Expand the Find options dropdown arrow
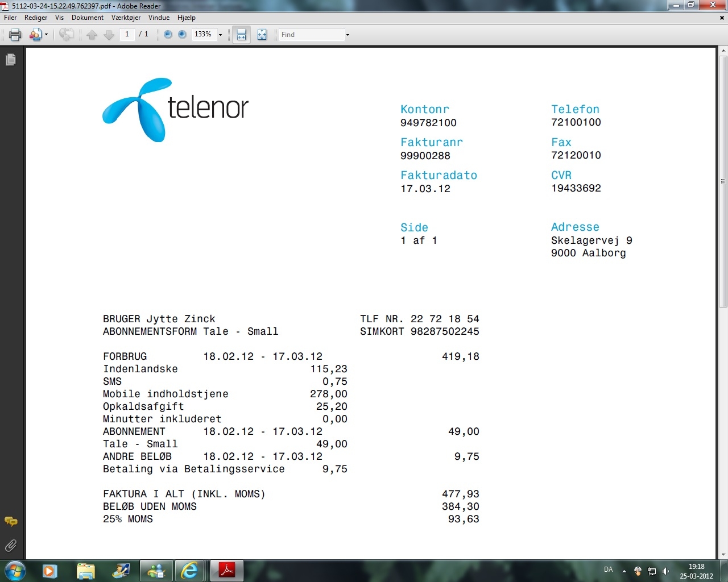Screen dimensions: 728x582 348,35
